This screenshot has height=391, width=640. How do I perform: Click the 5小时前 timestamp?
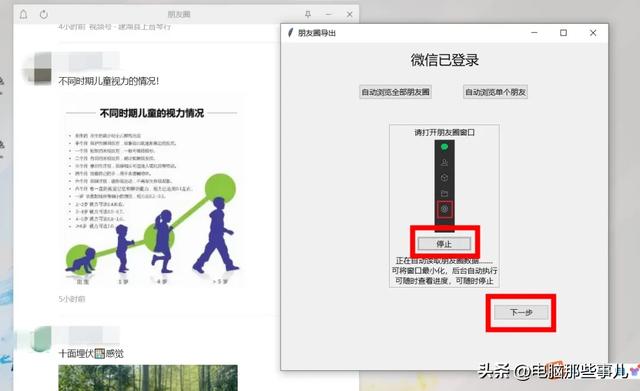(x=72, y=299)
